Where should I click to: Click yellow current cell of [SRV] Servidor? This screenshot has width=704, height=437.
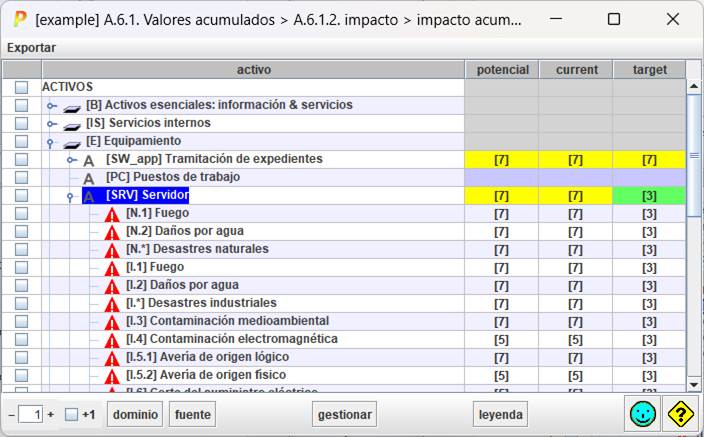click(576, 195)
